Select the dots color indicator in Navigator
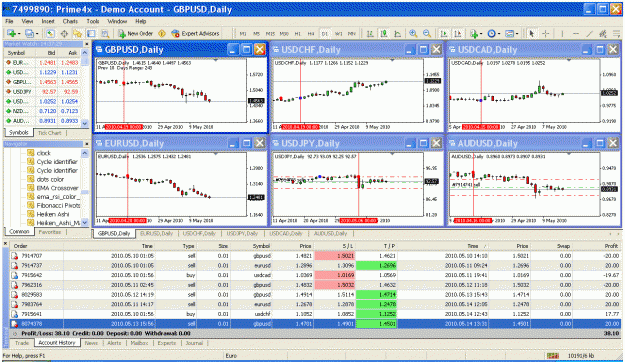 pyautogui.click(x=50, y=179)
